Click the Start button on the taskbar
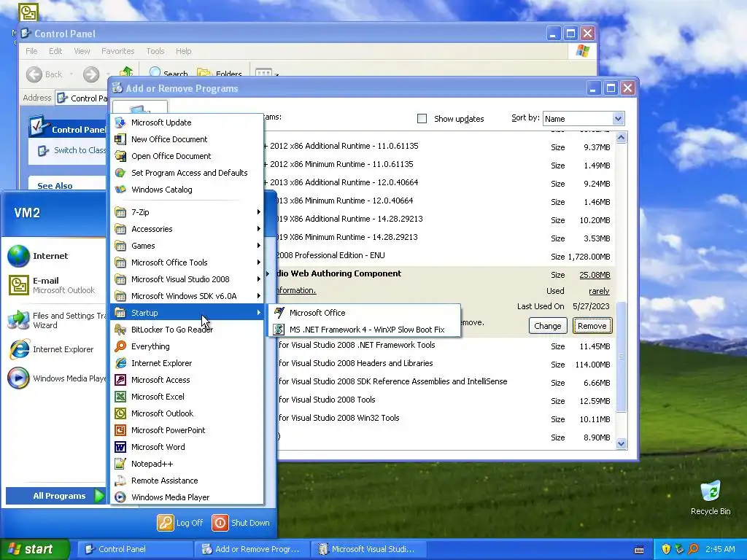Screen dimensions: 747x560 (x=34, y=549)
